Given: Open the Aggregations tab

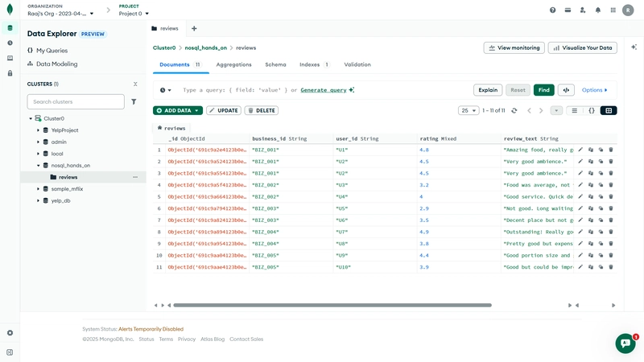Looking at the screenshot, I should tap(233, 65).
